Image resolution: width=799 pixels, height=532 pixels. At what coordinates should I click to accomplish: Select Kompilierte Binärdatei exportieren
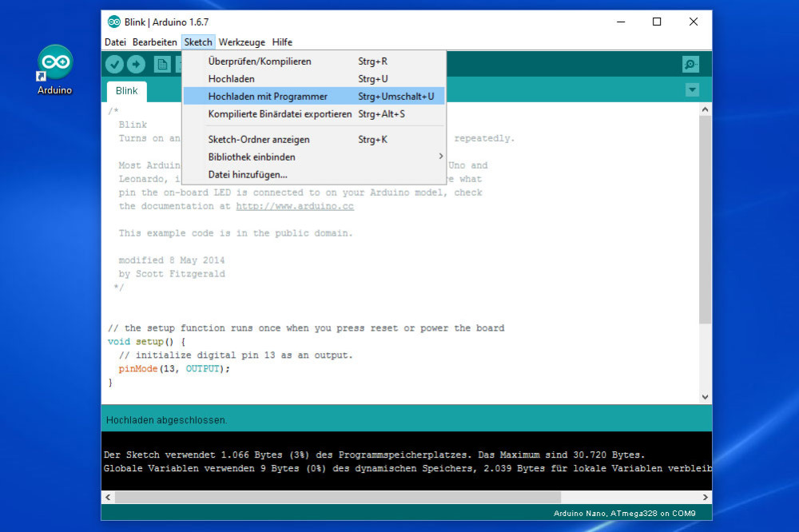tap(280, 113)
